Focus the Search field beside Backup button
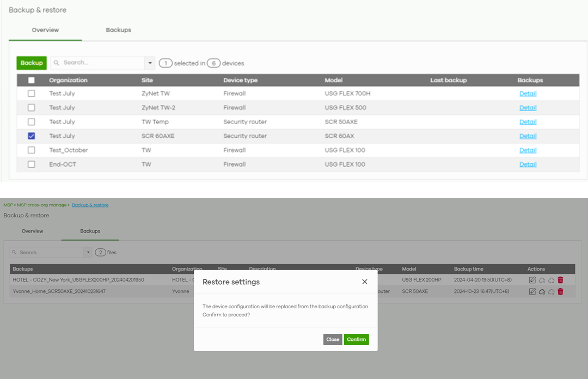 click(x=97, y=63)
